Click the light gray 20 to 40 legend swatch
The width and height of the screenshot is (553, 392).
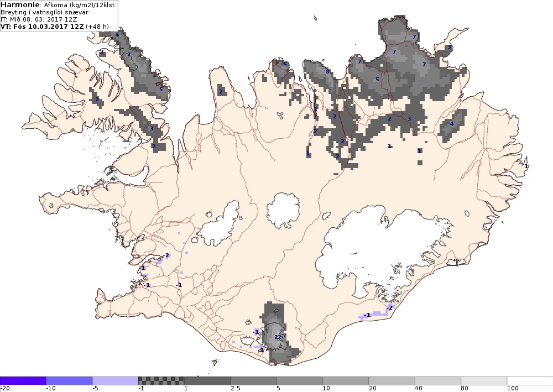(x=392, y=381)
